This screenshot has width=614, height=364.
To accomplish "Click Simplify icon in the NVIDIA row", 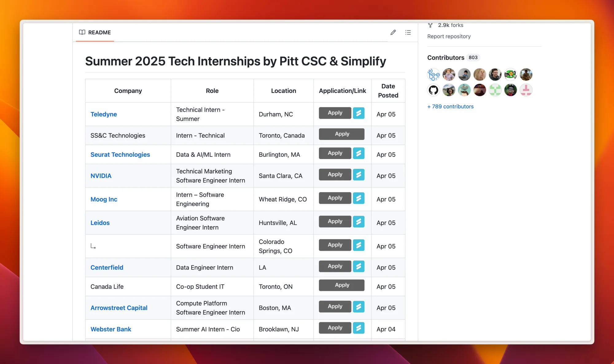I will (359, 175).
